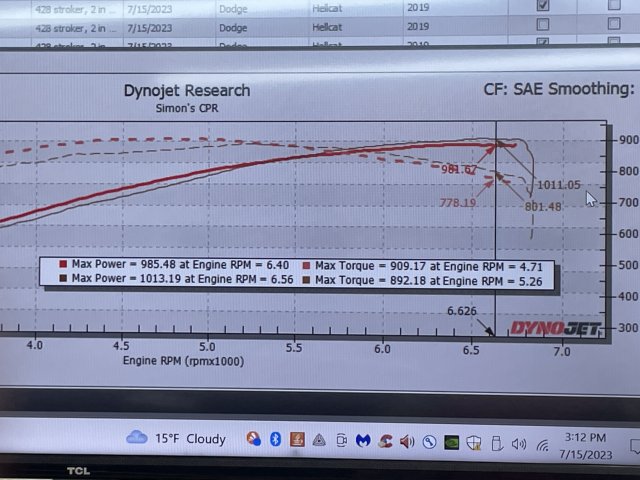
Task: Click the Dynojet Research graph title
Action: click(x=187, y=91)
